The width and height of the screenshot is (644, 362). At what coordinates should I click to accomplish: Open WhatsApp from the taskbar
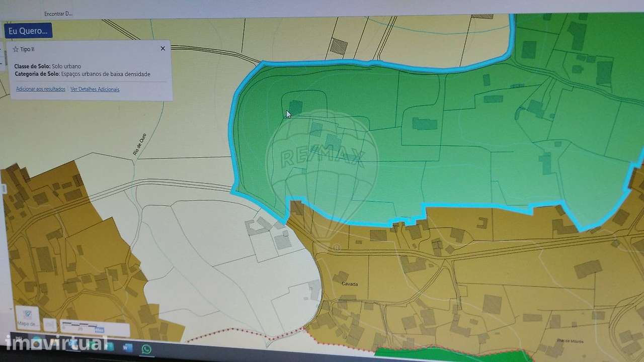146,348
